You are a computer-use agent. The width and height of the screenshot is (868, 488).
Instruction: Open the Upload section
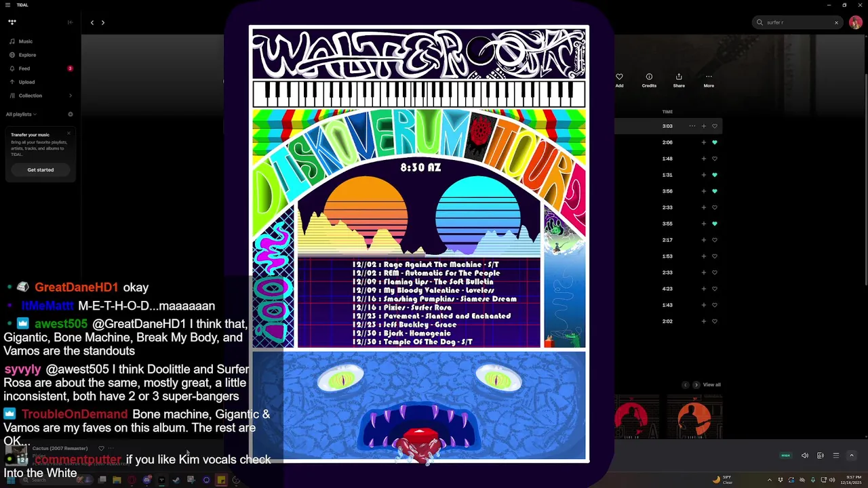point(41,82)
